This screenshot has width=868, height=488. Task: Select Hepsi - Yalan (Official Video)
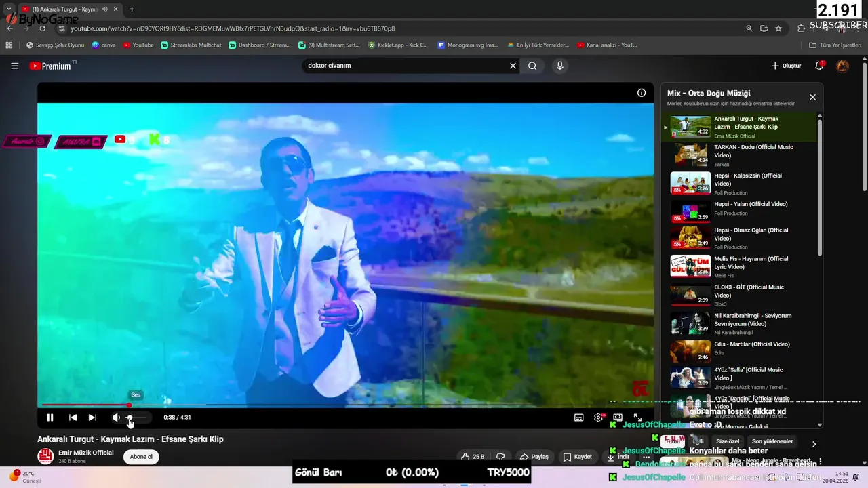pos(739,211)
